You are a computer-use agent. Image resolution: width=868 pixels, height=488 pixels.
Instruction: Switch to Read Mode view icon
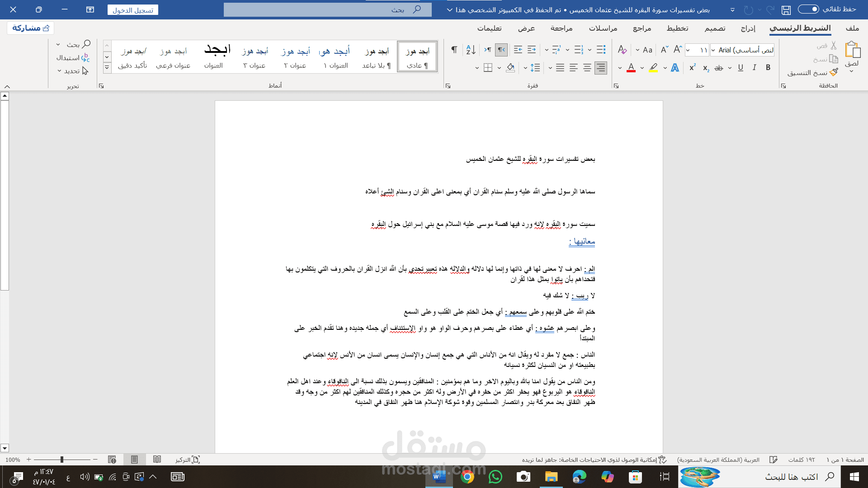(x=157, y=460)
